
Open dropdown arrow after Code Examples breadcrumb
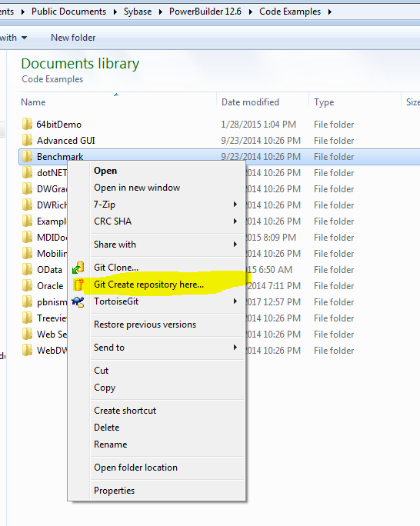330,12
